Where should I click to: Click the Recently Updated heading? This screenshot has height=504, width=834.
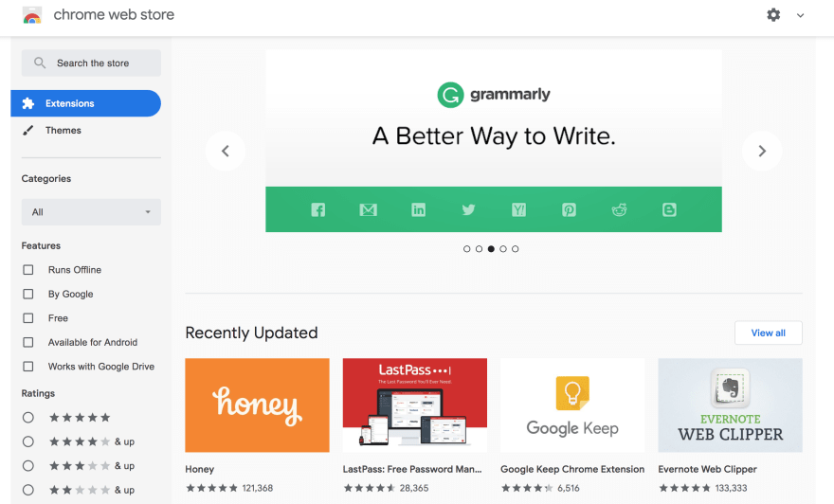point(251,333)
